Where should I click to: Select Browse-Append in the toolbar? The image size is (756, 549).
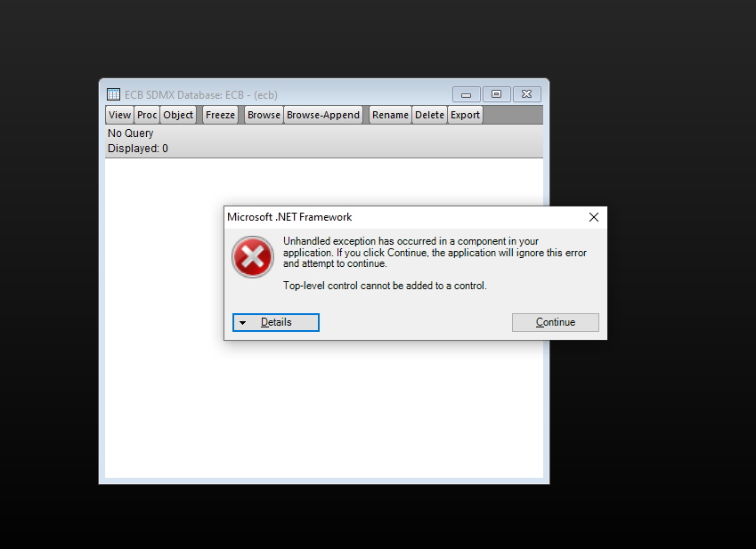(323, 115)
